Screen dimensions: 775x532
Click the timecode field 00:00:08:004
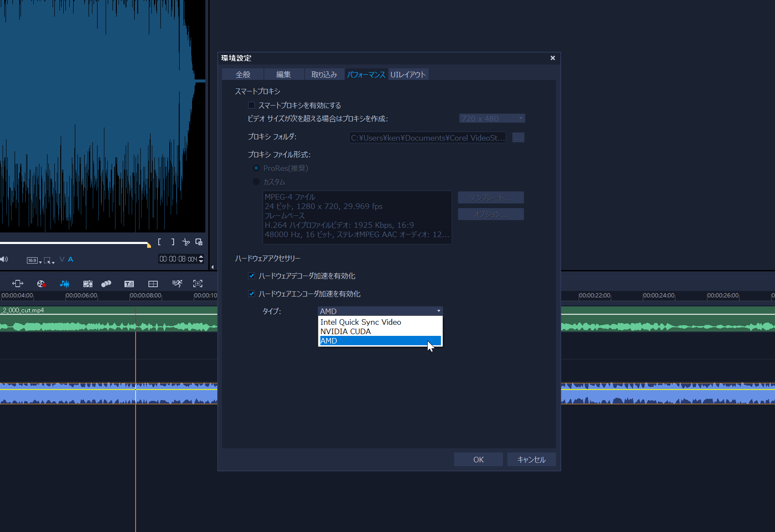[x=178, y=259]
